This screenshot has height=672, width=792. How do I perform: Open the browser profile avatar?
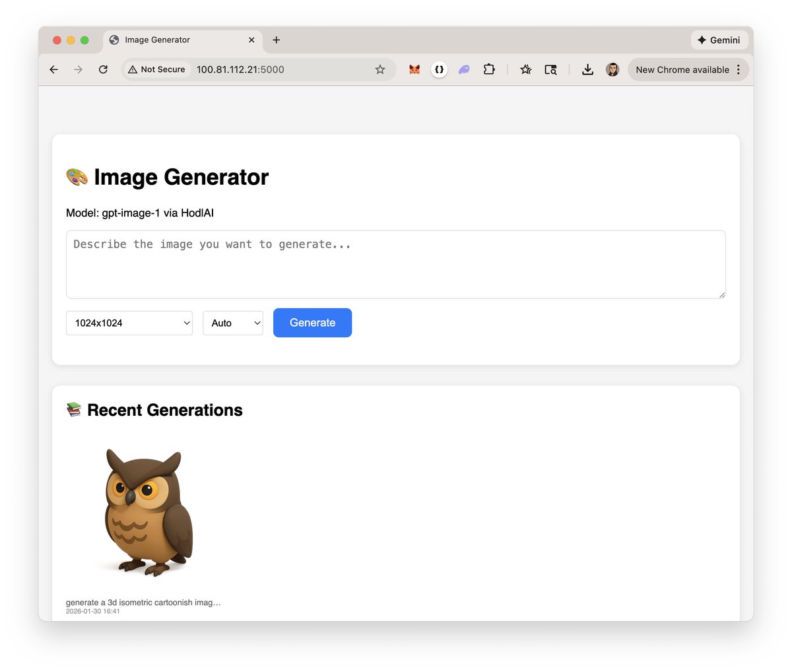click(x=612, y=69)
